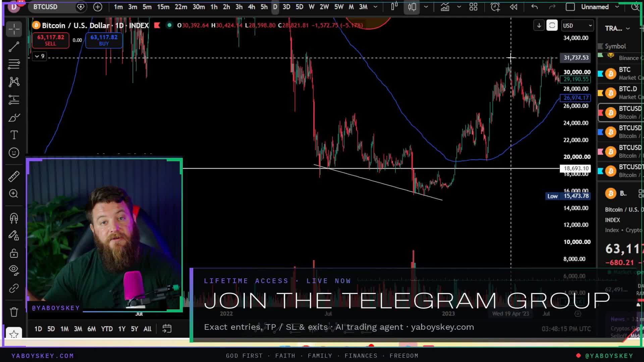This screenshot has height=362, width=644.
Task: Switch to the 22m timeframe
Action: 181,7
